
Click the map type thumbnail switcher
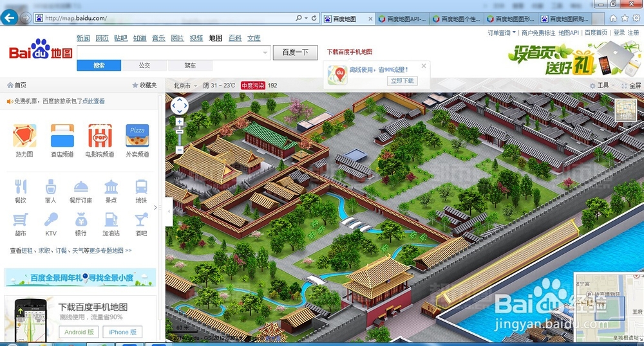[x=625, y=110]
